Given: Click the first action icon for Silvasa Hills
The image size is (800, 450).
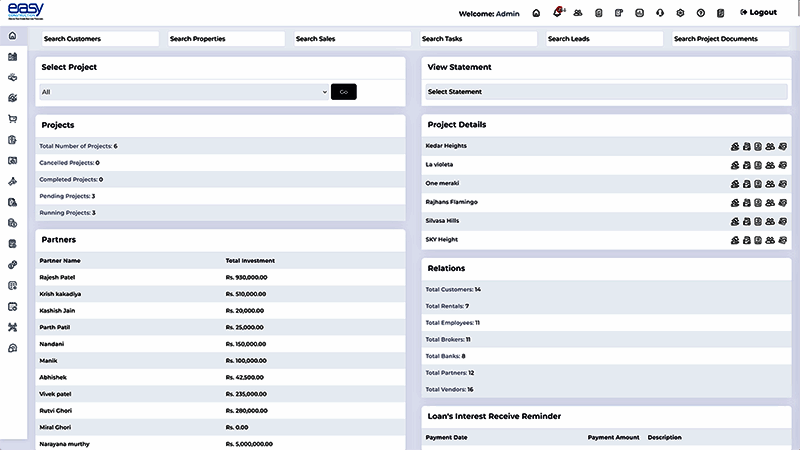Looking at the screenshot, I should pos(735,221).
